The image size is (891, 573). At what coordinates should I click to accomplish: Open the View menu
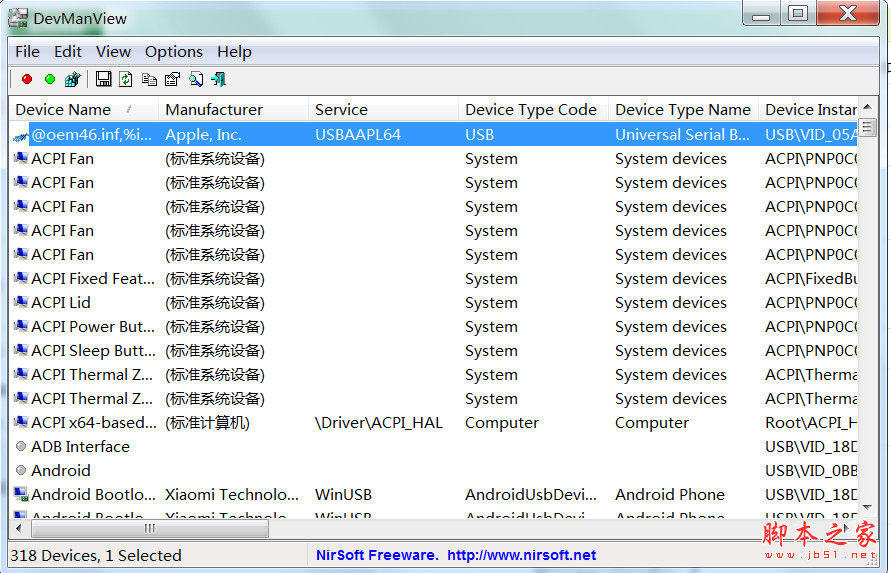pyautogui.click(x=113, y=52)
